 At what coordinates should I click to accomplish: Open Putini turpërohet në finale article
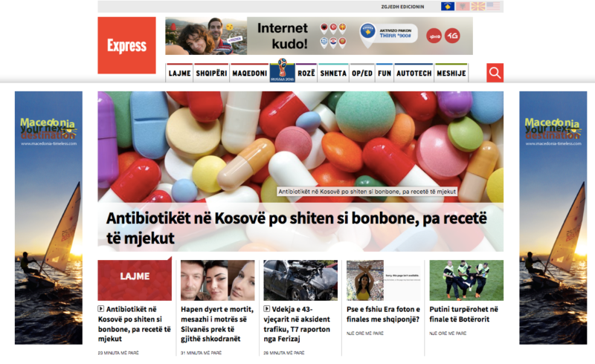point(463,314)
